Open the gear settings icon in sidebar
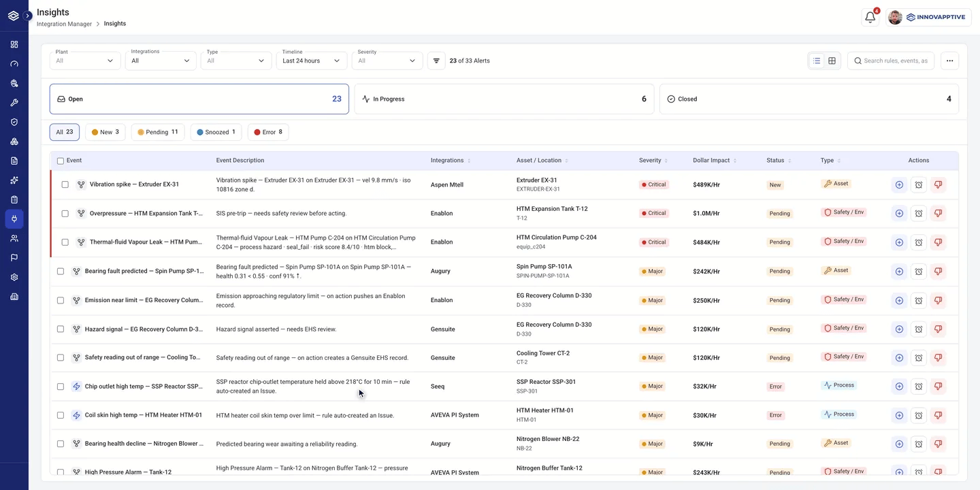Image resolution: width=980 pixels, height=490 pixels. [14, 277]
